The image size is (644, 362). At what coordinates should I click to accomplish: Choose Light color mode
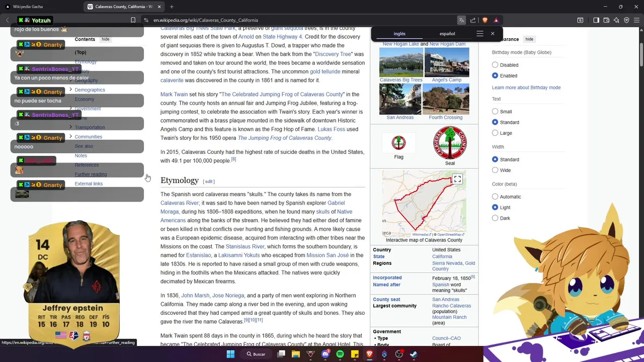495,207
